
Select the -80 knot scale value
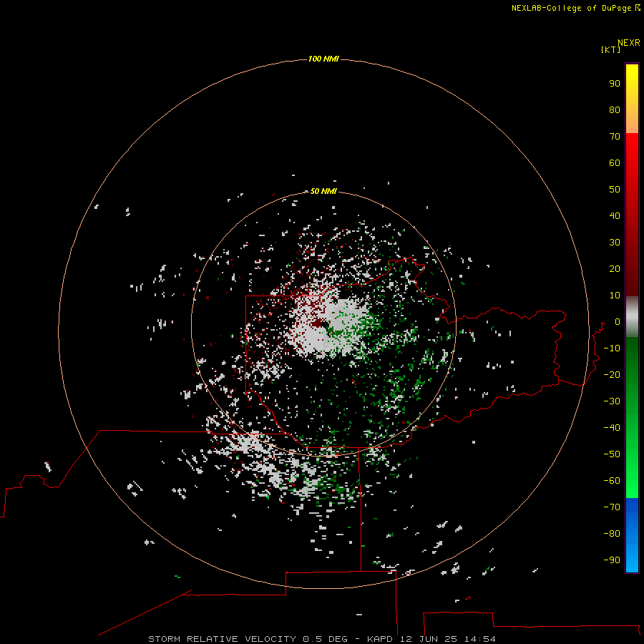(x=612, y=534)
